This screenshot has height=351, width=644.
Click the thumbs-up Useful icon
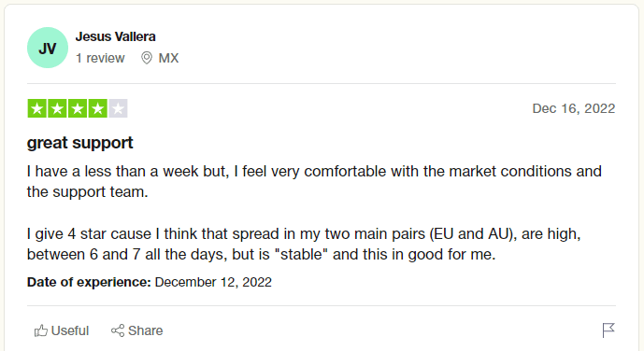coord(41,330)
